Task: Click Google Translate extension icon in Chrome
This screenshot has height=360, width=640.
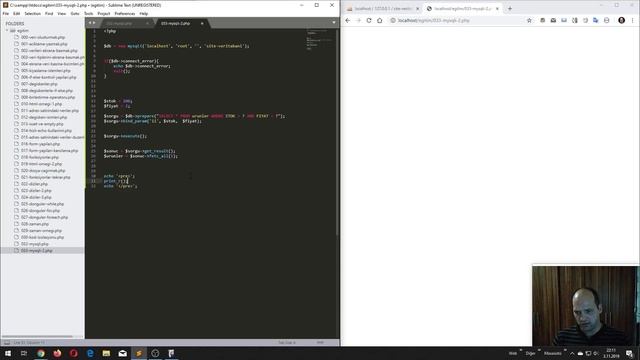Action: (x=596, y=20)
